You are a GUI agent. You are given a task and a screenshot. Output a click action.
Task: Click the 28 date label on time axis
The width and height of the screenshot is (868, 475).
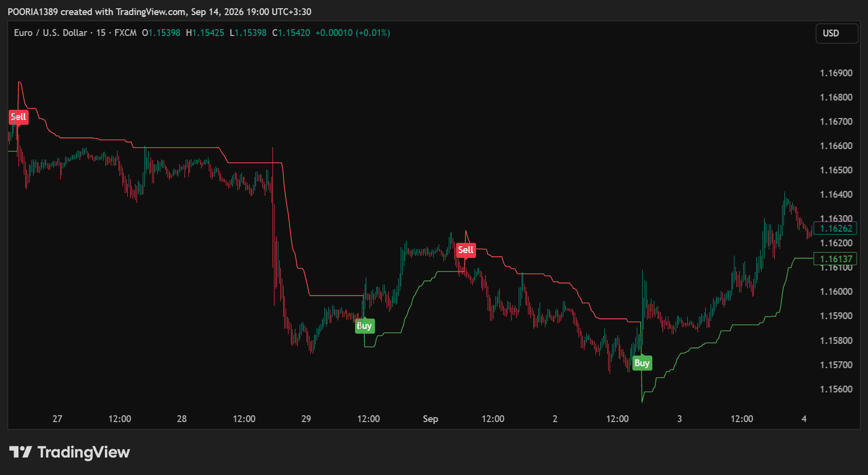point(182,419)
